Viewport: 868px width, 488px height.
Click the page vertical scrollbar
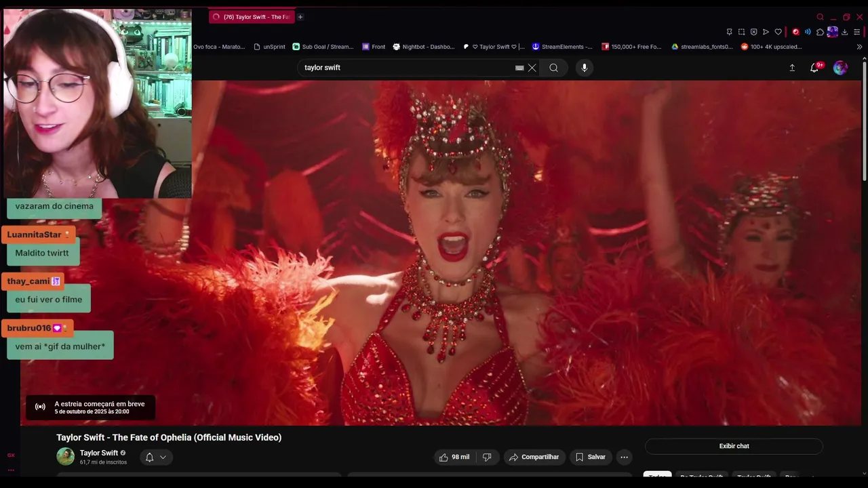(864, 122)
